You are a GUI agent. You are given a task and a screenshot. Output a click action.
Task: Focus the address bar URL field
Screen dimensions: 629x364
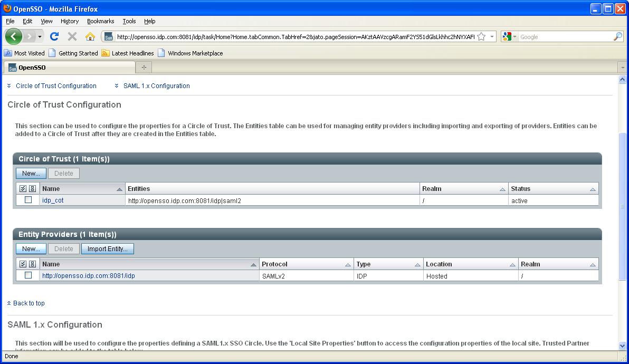pos(296,37)
